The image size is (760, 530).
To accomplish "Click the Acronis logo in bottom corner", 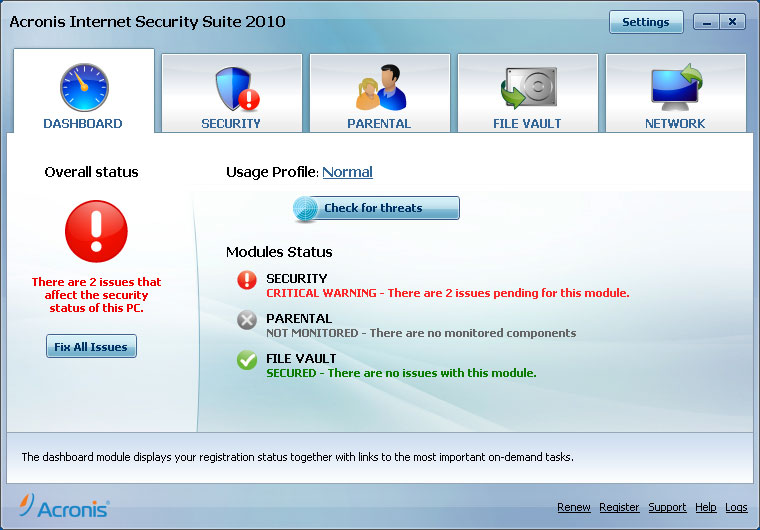I will pos(64,506).
